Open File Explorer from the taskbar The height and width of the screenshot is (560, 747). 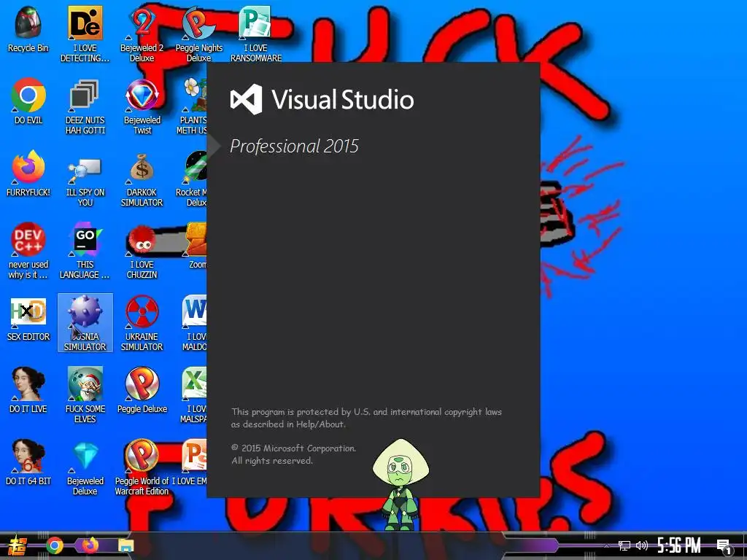coord(126,545)
